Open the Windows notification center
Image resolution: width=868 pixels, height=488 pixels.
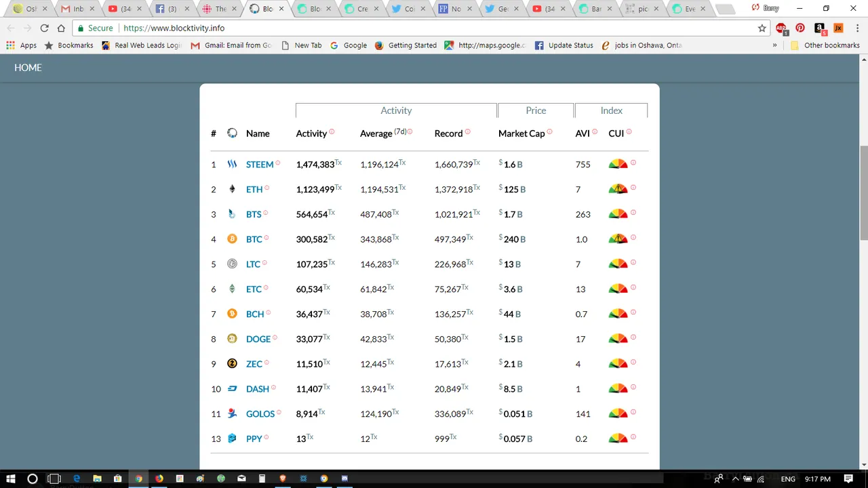pyautogui.click(x=848, y=479)
